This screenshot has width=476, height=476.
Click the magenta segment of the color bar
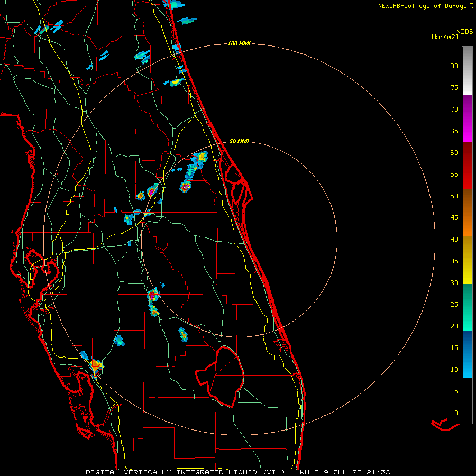(x=467, y=119)
